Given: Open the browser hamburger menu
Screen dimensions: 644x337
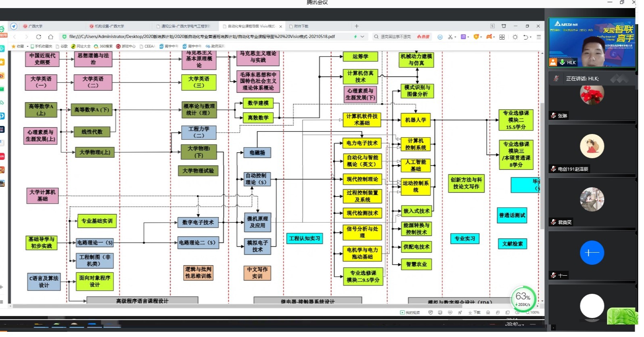Looking at the screenshot, I should [x=539, y=37].
